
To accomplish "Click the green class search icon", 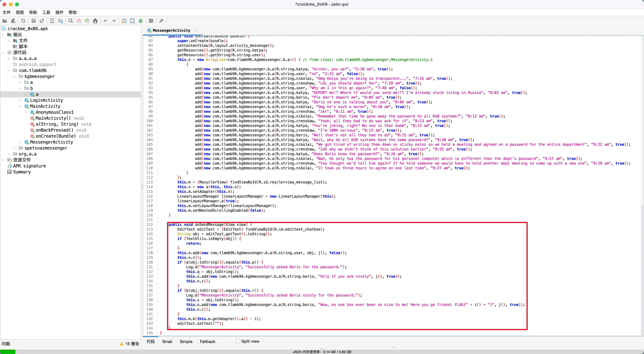I will tap(87, 21).
